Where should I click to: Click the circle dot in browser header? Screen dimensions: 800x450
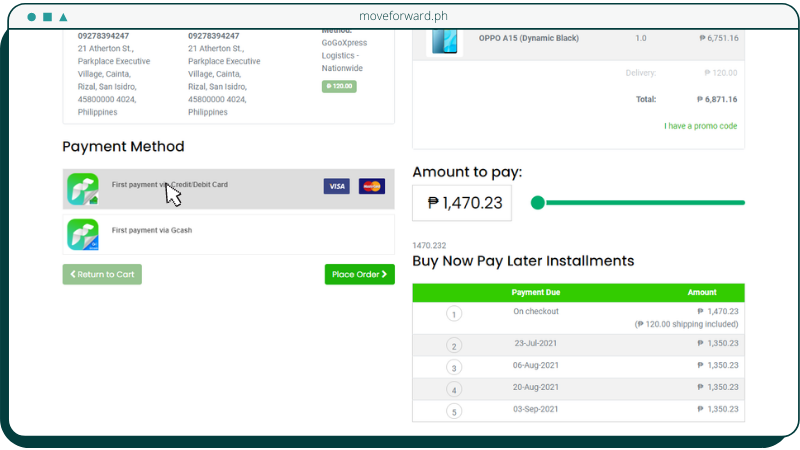[x=31, y=17]
